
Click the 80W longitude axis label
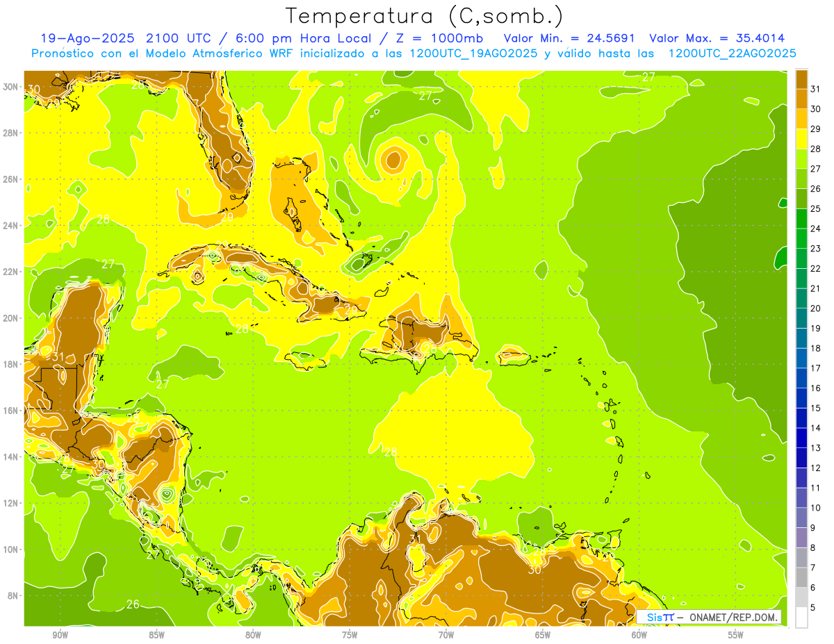click(253, 635)
